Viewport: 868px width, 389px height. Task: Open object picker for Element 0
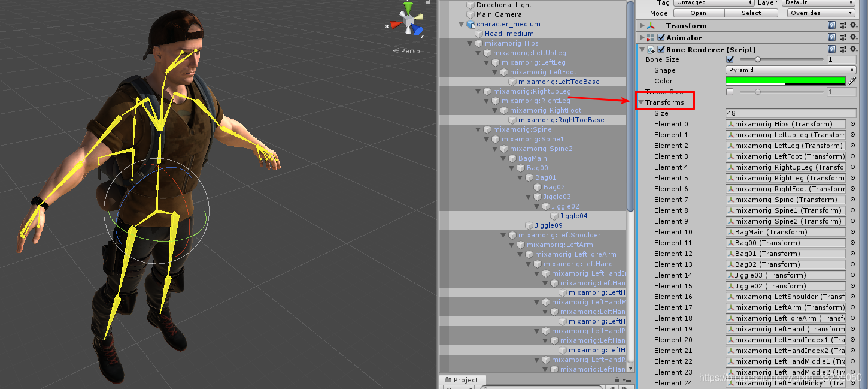(852, 124)
